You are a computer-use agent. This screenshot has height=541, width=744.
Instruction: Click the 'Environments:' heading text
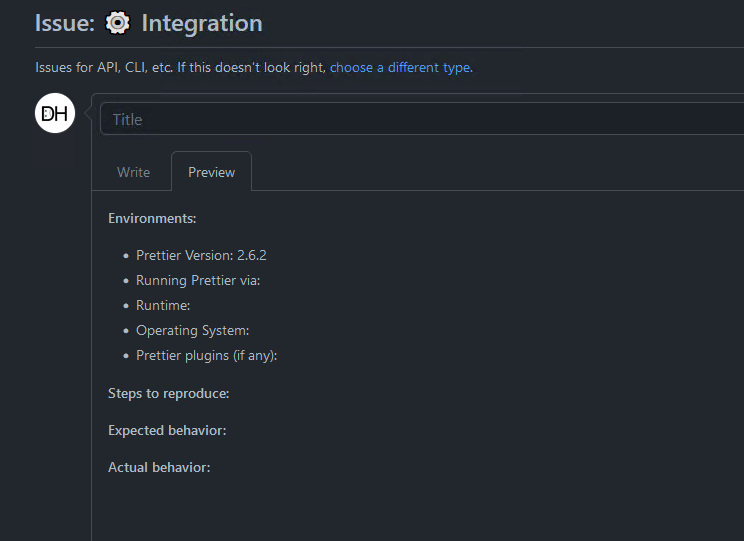coord(152,218)
